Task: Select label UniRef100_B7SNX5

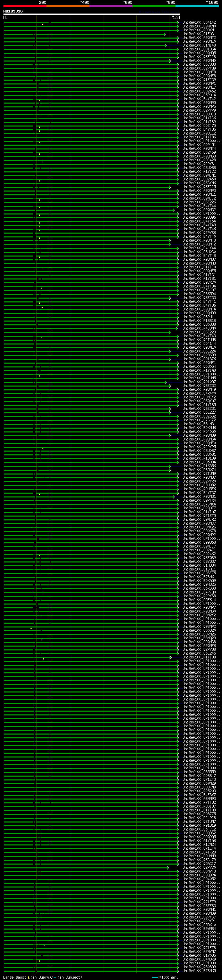Action: coord(199,971)
